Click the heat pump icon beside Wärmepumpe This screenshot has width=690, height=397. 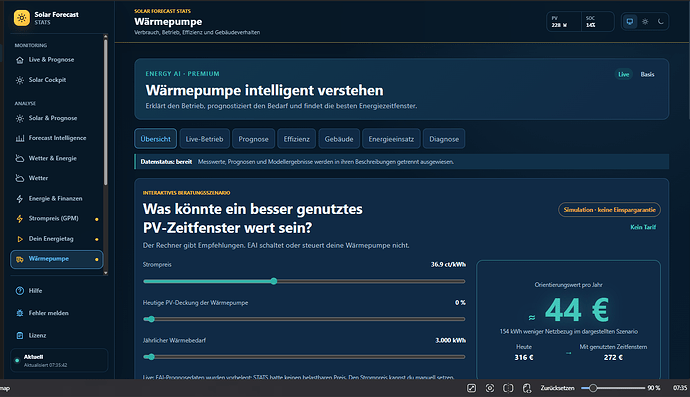tap(20, 259)
